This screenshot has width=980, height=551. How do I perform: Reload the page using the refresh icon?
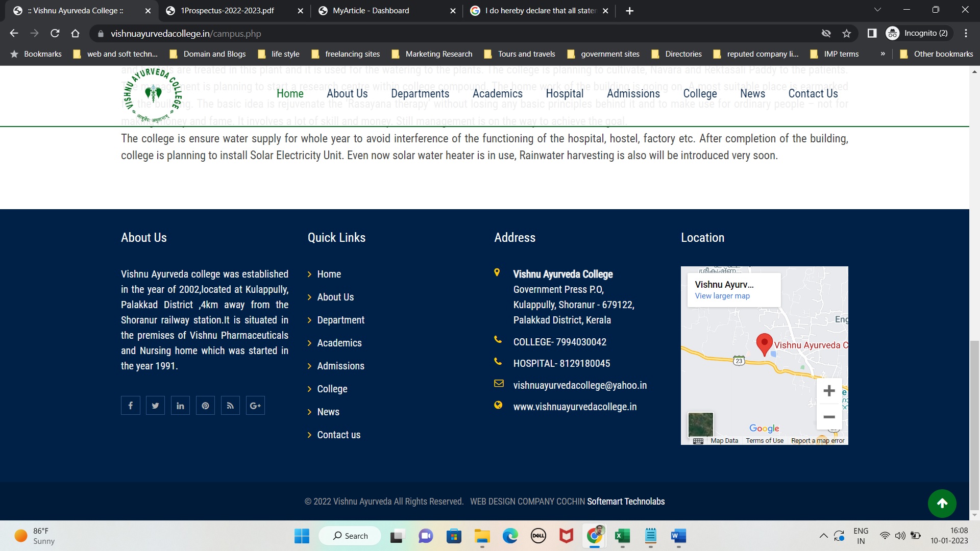coord(55,34)
